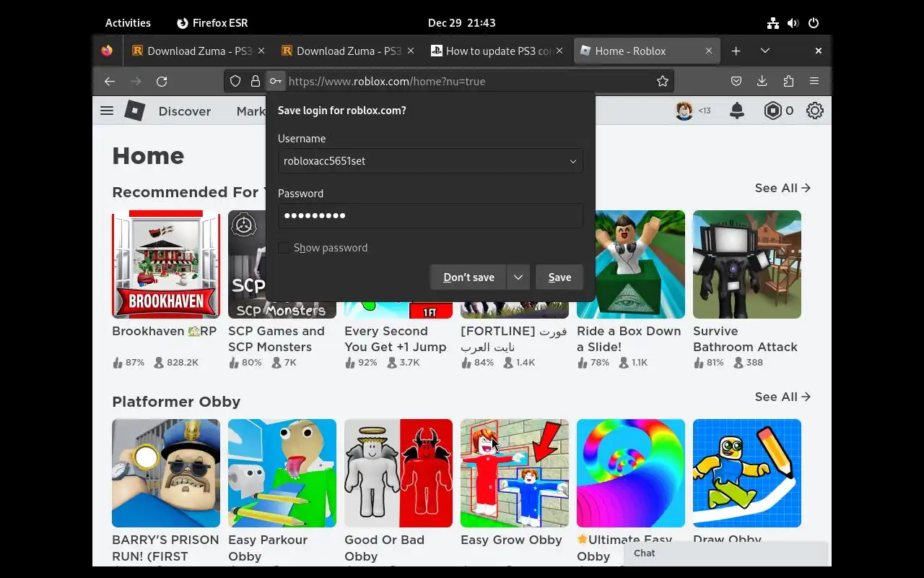Open the tracking protection shield icon
Viewport: 924px width, 578px height.
coord(235,82)
